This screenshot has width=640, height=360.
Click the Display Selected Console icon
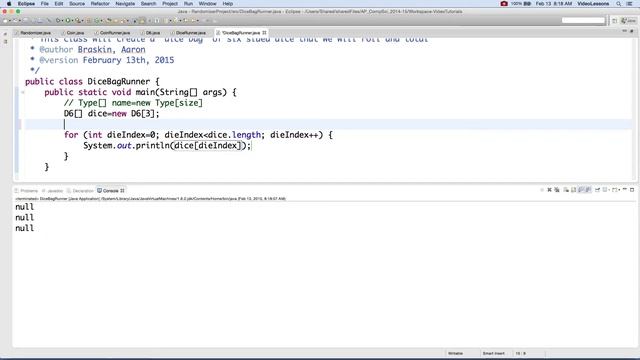tap(605, 190)
